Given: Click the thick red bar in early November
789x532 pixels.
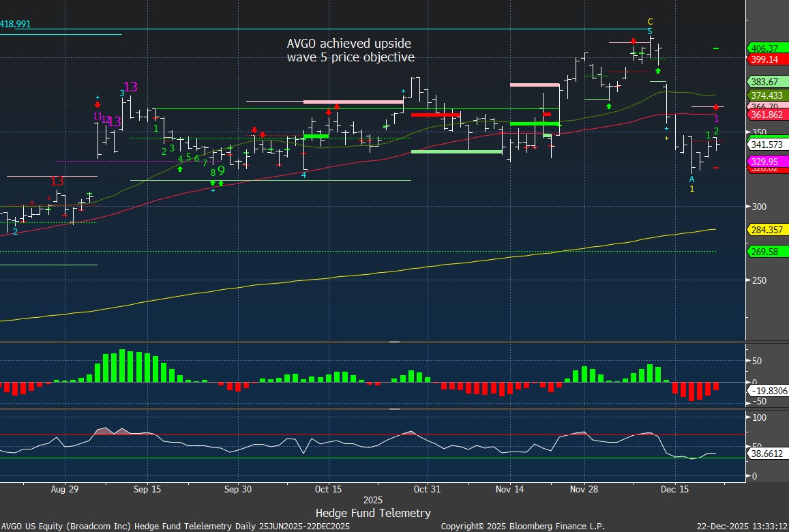Looking at the screenshot, I should click(436, 115).
